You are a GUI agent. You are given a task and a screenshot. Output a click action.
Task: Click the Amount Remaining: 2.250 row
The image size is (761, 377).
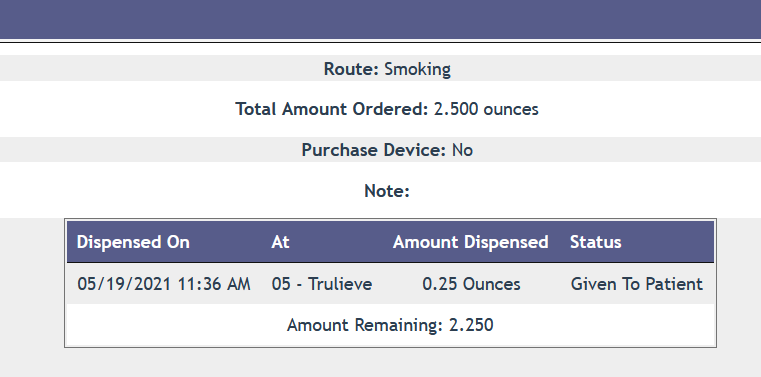pos(390,325)
